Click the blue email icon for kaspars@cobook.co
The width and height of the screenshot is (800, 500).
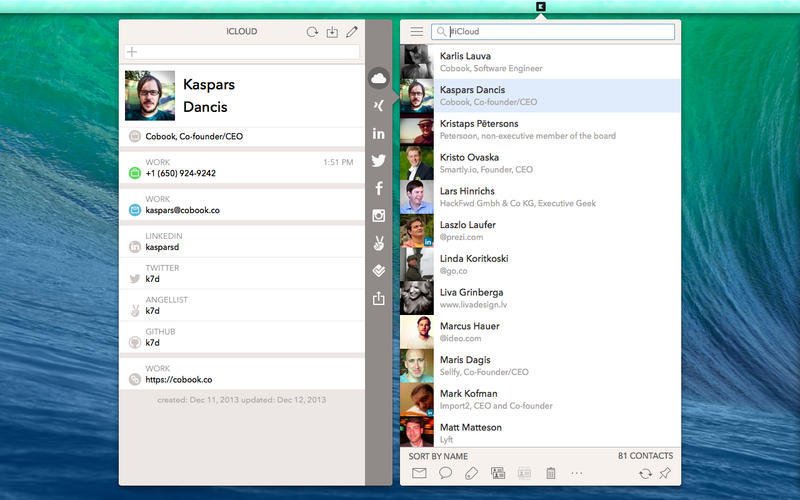tap(135, 210)
